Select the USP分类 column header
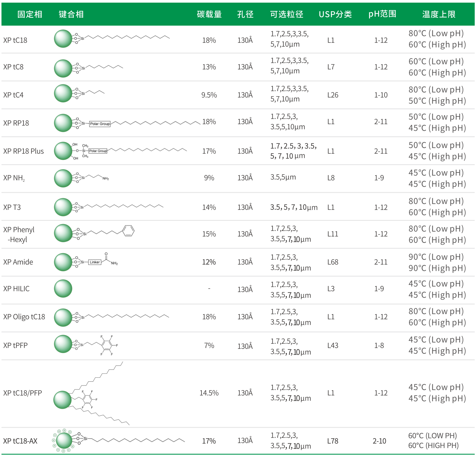The width and height of the screenshot is (476, 456). click(335, 14)
